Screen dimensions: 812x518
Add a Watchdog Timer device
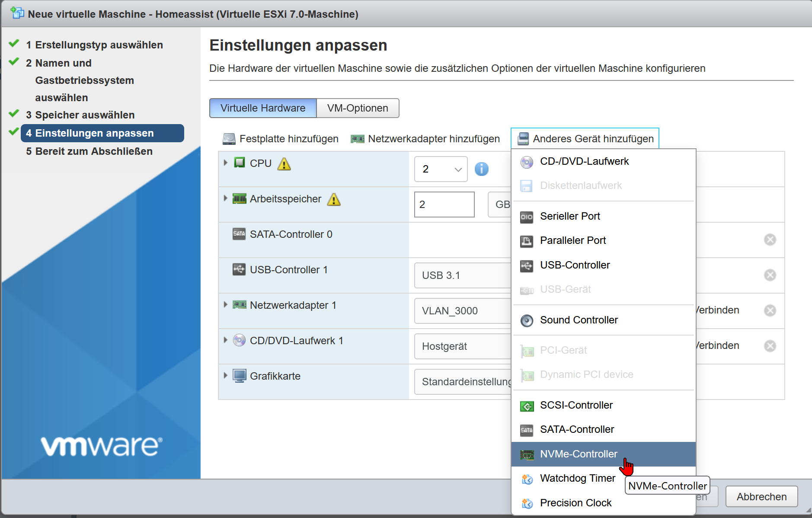pos(577,478)
